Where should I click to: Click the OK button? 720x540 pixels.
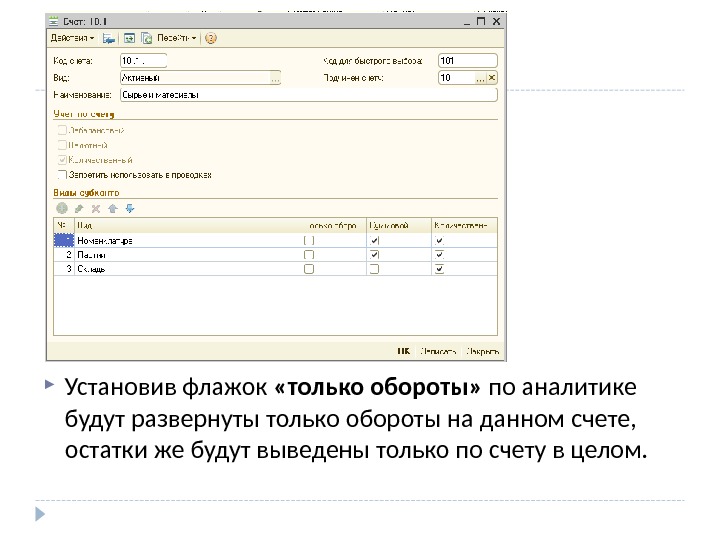click(x=403, y=351)
